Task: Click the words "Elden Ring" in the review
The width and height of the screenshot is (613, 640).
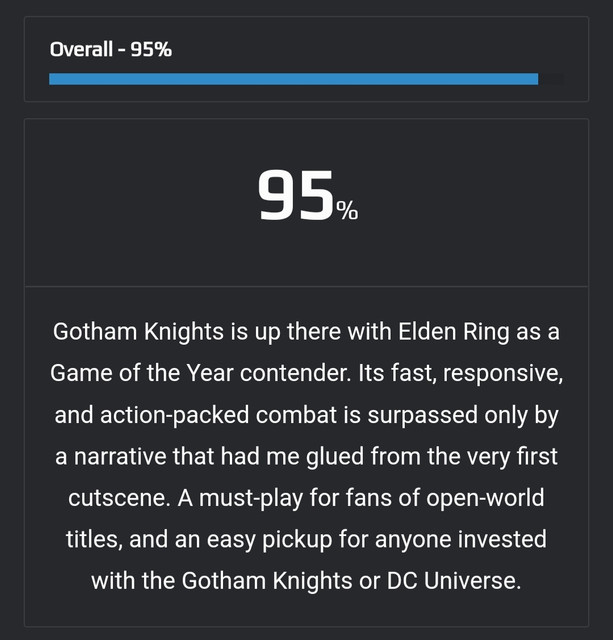Action: [x=453, y=331]
